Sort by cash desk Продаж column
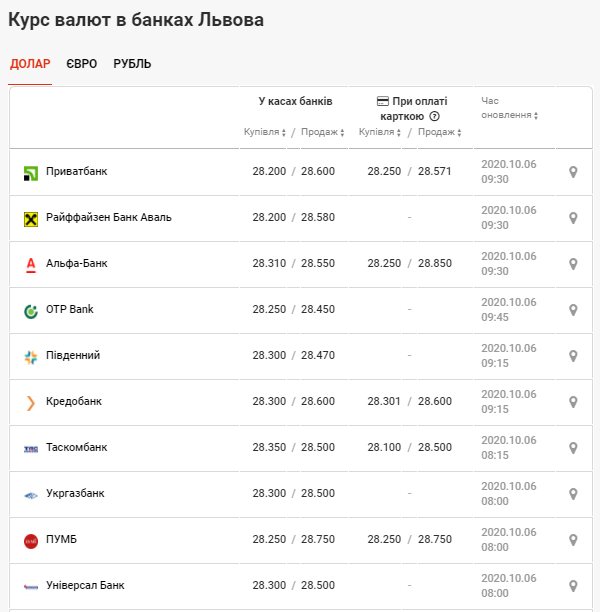The height and width of the screenshot is (612, 600). 322,132
